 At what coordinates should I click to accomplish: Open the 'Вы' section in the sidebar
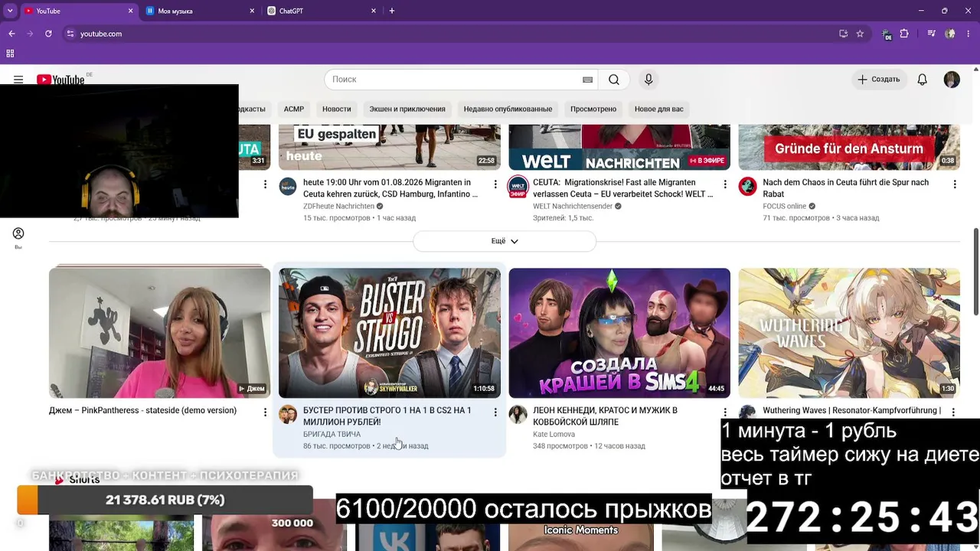point(18,238)
